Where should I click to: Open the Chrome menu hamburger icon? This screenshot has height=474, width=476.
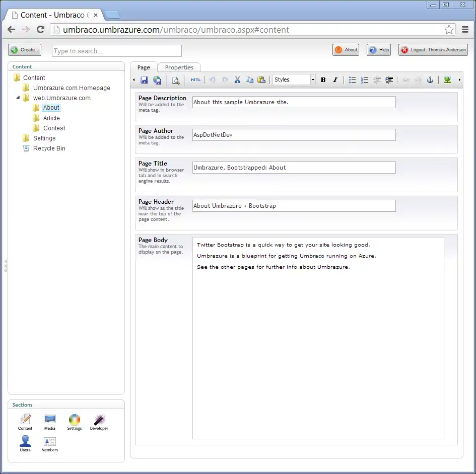465,29
